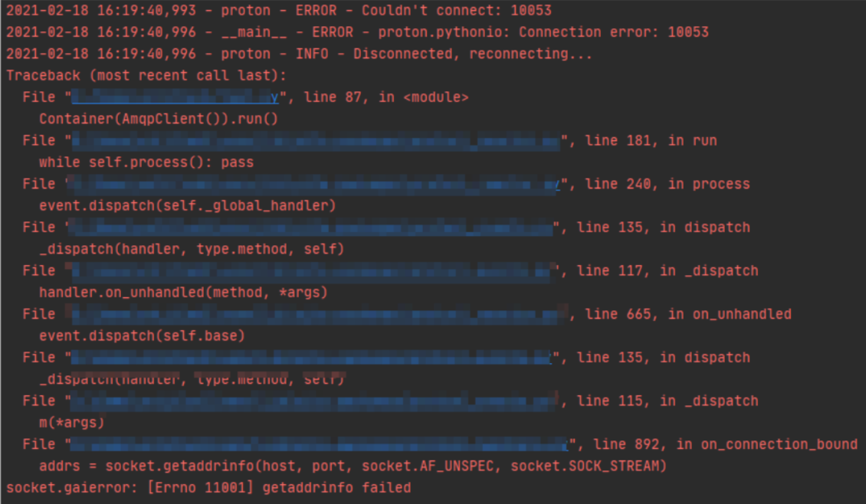Click "Traceback (most recent call last):" line
Screen dimensions: 866x504
(x=146, y=76)
